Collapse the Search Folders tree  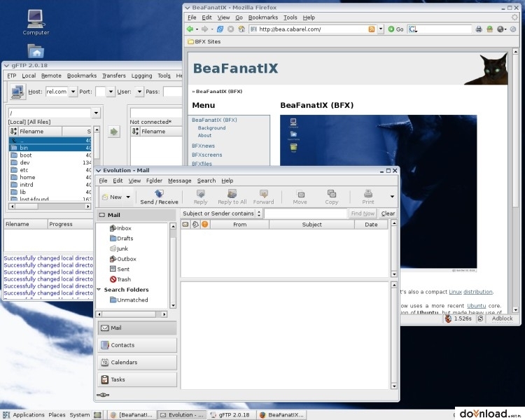[99, 289]
